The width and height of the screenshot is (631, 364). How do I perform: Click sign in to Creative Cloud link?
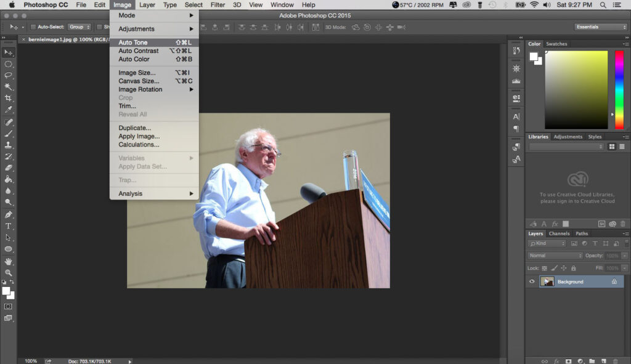click(x=577, y=202)
